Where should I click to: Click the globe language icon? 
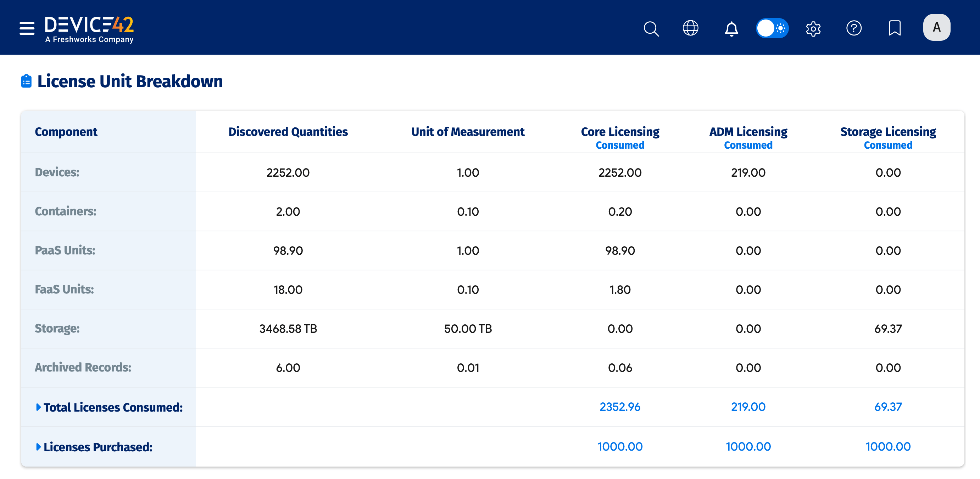point(690,28)
